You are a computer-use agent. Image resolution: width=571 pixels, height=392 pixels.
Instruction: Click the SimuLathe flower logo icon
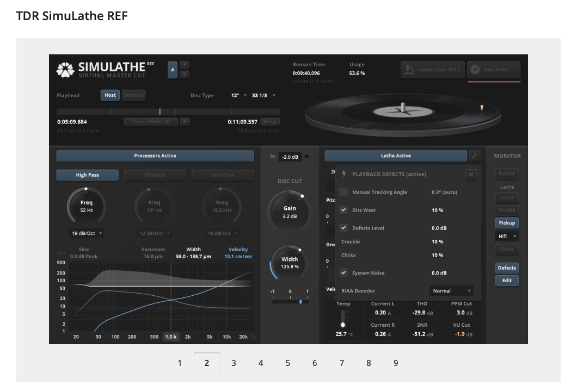65,70
